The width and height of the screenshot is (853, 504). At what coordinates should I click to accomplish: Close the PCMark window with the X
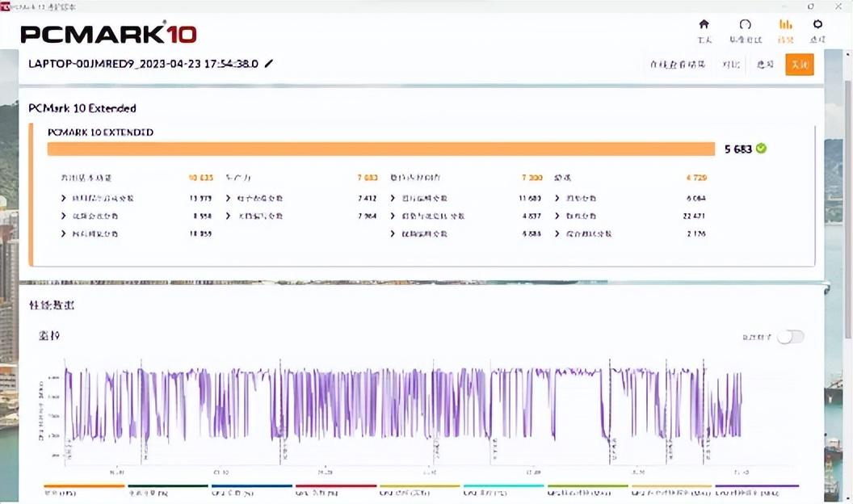(x=838, y=6)
